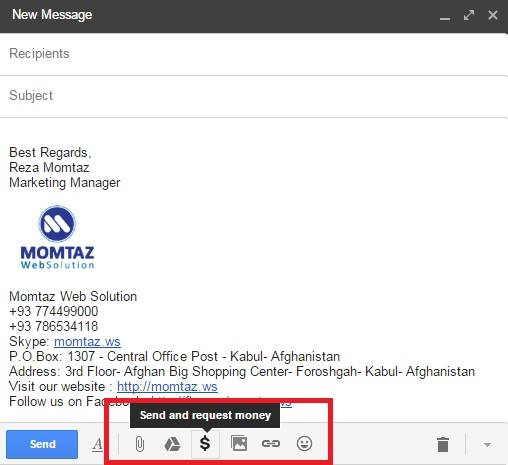This screenshot has width=508, height=465.
Task: Click the P.O.Box 1307 address line
Action: tap(174, 356)
